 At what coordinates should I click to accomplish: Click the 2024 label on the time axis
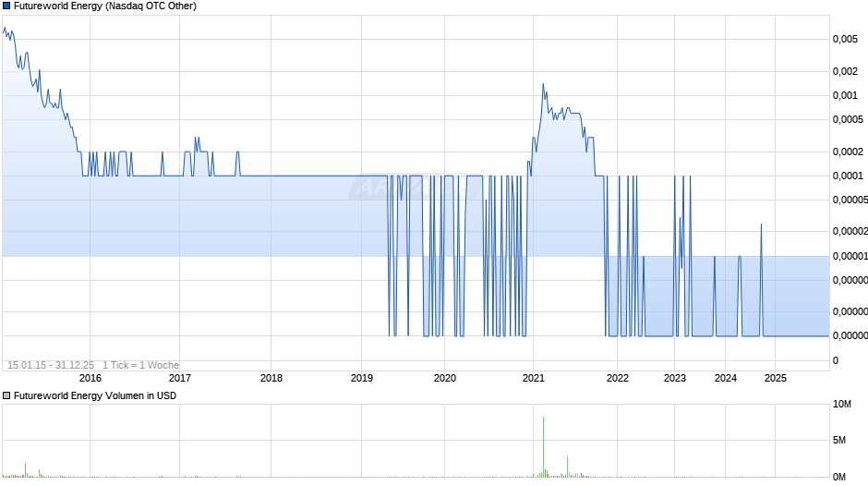pyautogui.click(x=726, y=378)
